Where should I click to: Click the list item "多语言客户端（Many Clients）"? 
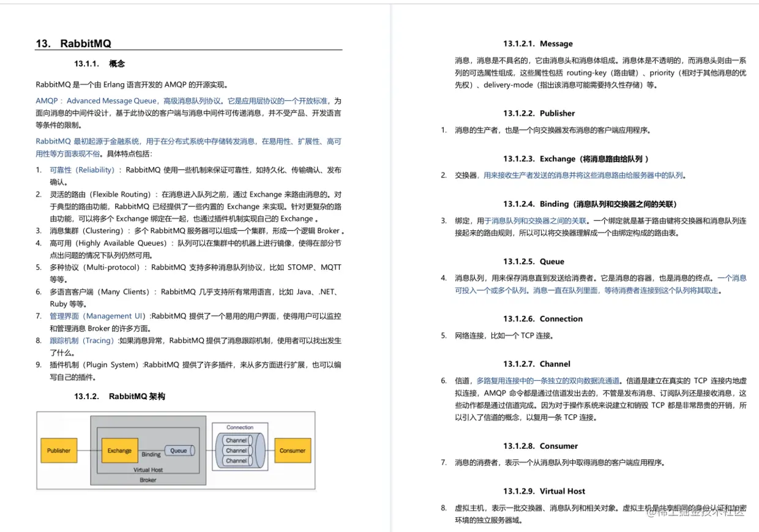(100, 292)
